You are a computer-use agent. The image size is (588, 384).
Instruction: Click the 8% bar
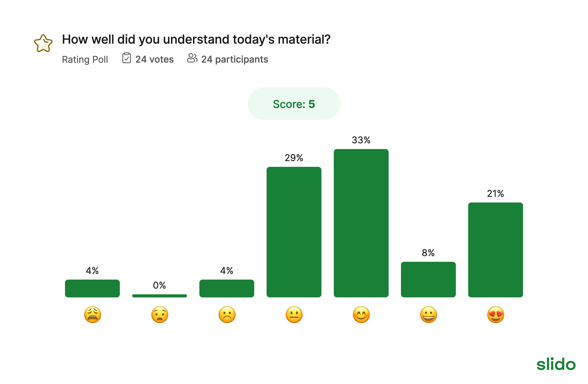[x=428, y=279]
